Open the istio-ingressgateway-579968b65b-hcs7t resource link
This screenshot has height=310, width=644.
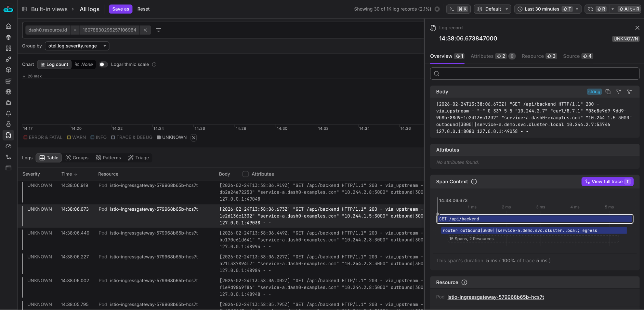click(495, 297)
